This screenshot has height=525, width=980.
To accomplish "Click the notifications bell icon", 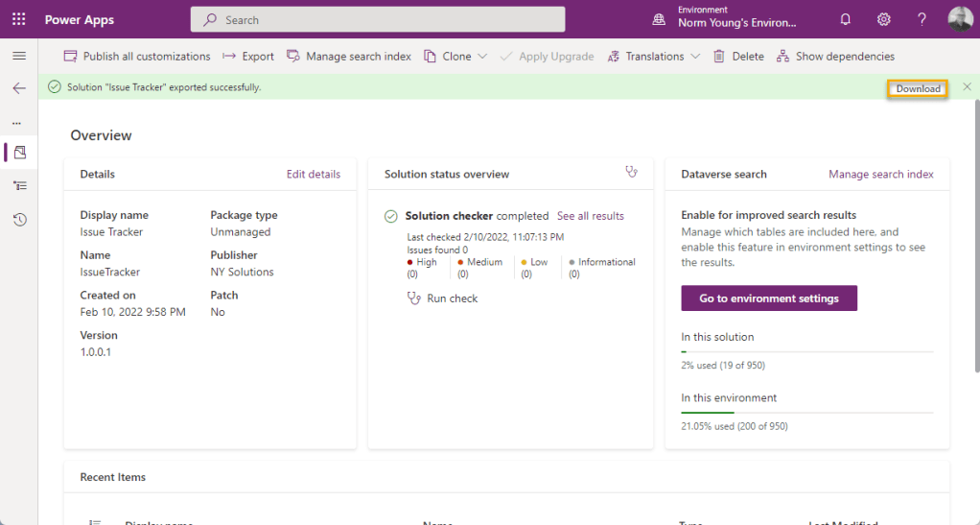I will pyautogui.click(x=845, y=19).
